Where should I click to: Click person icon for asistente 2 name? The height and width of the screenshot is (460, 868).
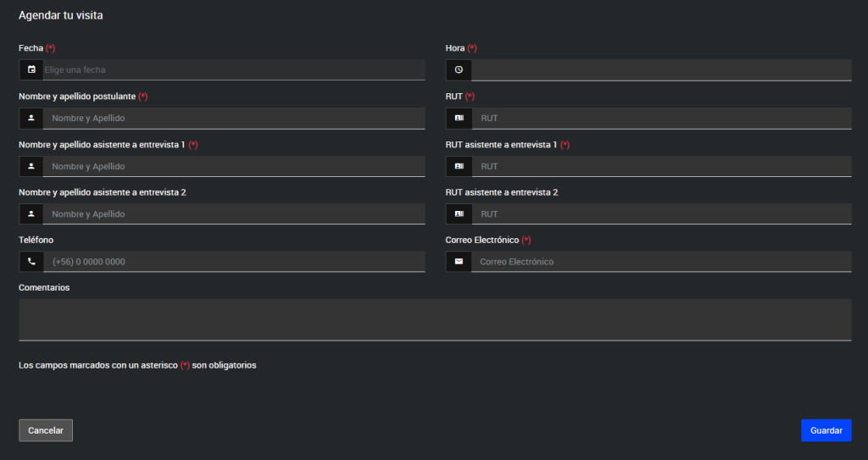[31, 214]
